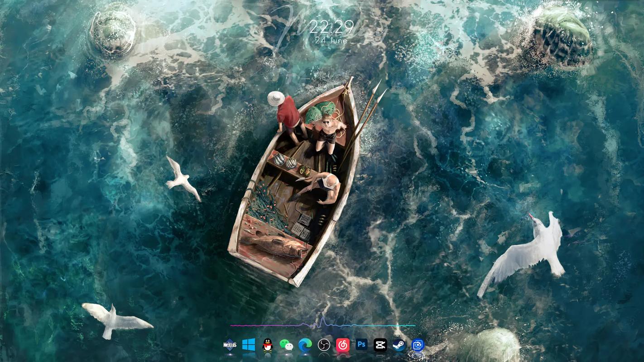Launch CapCut video editor
The height and width of the screenshot is (362, 644).
380,345
